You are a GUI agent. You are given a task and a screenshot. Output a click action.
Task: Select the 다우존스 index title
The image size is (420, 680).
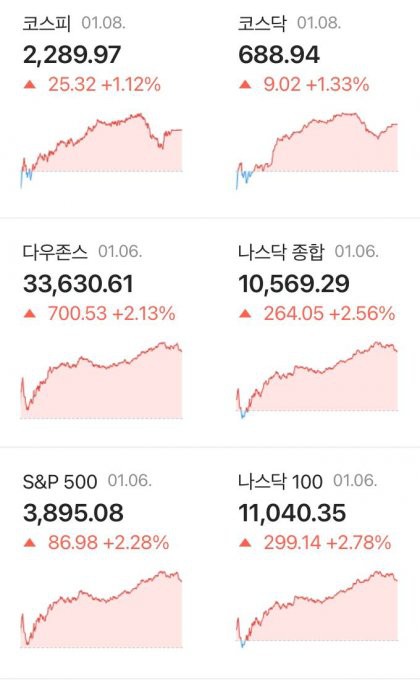coord(55,252)
